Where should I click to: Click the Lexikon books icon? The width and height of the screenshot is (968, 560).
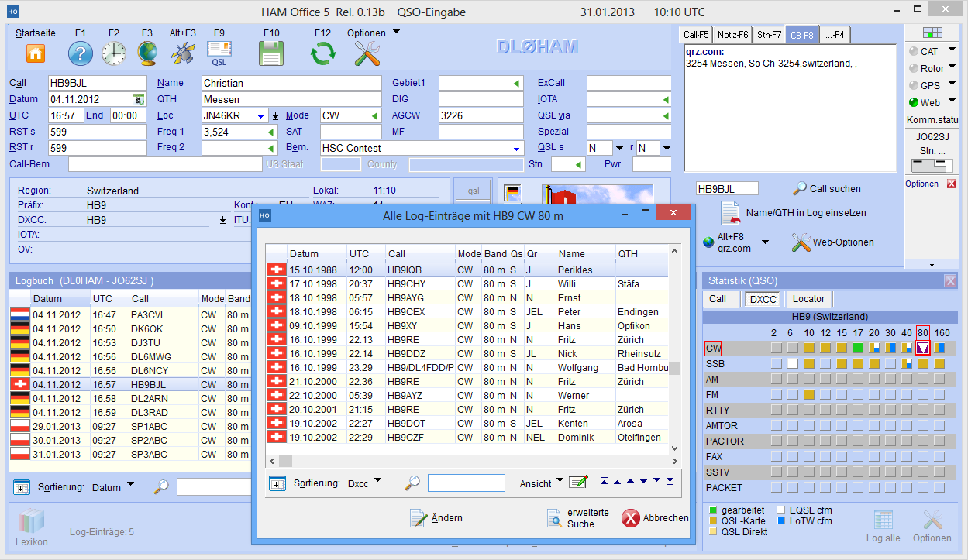pos(32,521)
